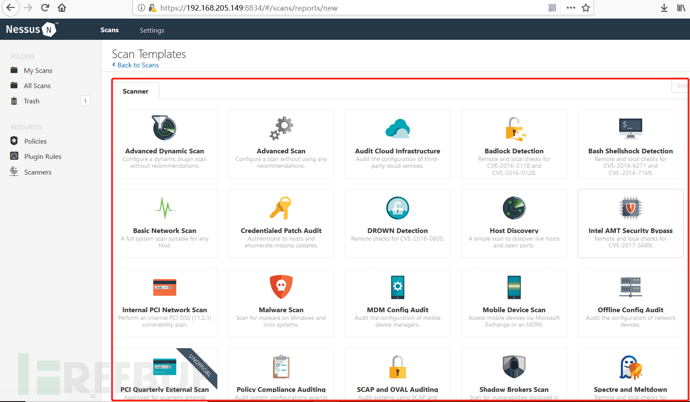Open the DROWN Detection lock icon

tap(397, 208)
